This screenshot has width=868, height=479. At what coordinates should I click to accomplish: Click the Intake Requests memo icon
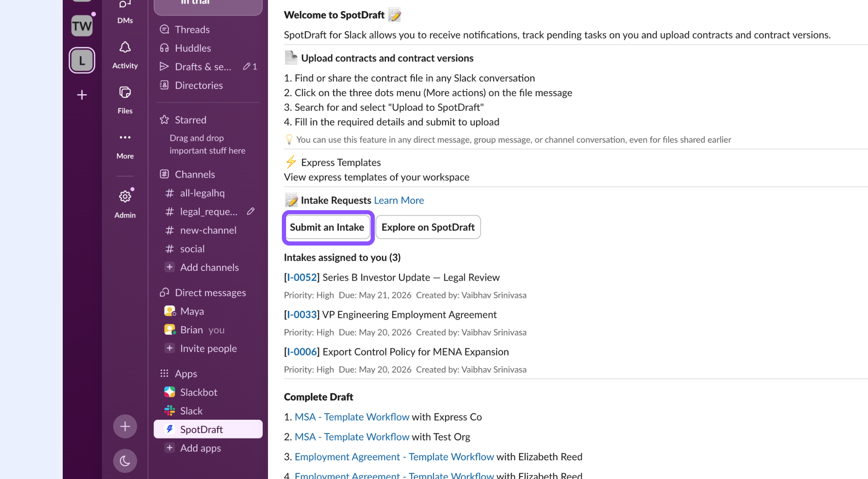[x=291, y=200]
